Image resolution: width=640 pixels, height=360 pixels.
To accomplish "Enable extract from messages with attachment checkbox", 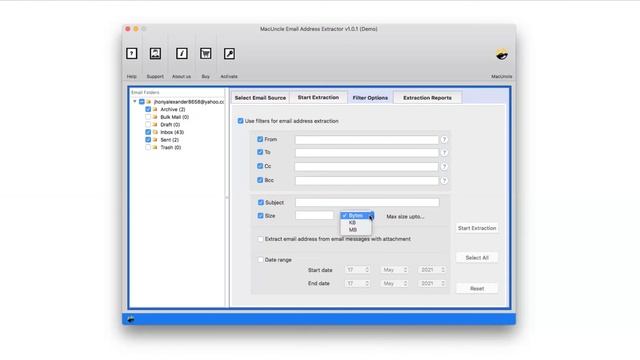I will [260, 239].
